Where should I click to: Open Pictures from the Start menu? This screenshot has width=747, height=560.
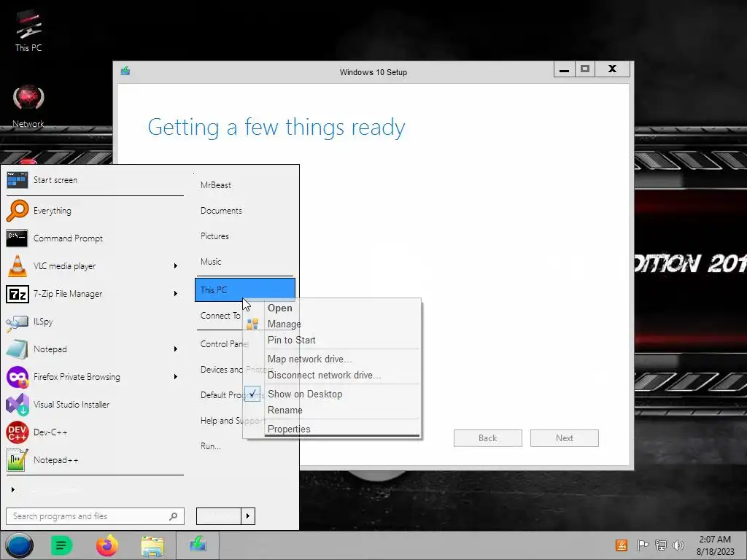point(214,236)
